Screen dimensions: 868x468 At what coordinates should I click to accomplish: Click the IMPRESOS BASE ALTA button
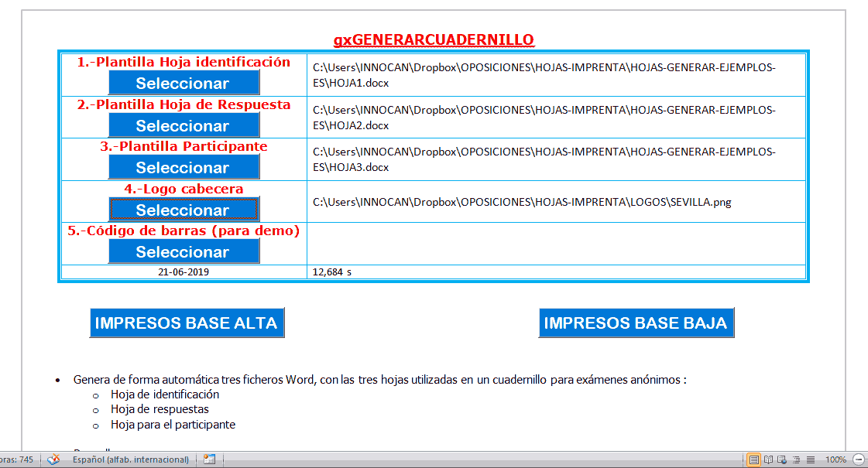click(x=187, y=323)
